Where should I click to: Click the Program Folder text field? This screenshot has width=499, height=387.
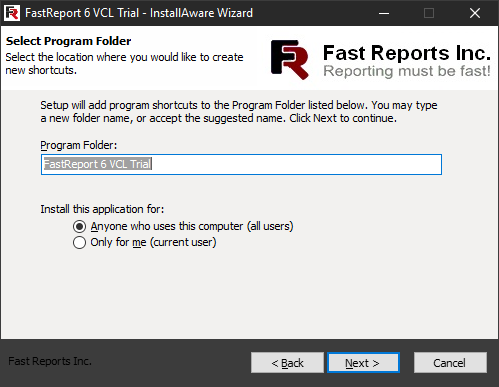pos(241,164)
